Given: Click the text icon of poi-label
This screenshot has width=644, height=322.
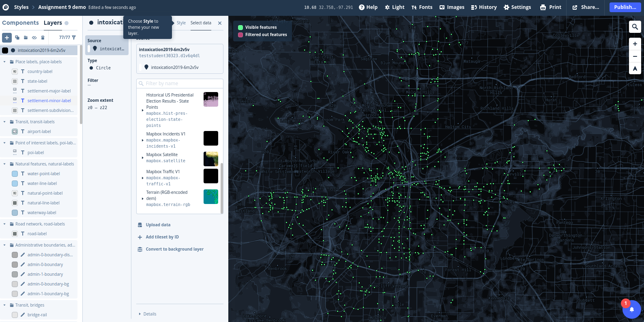Looking at the screenshot, I should click(23, 153).
